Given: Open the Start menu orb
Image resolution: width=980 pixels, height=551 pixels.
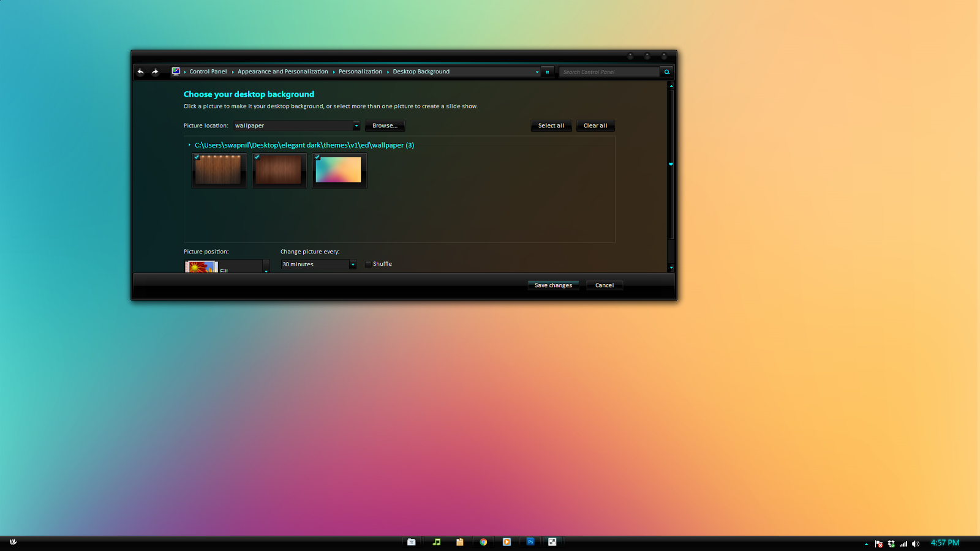Looking at the screenshot, I should 13,542.
